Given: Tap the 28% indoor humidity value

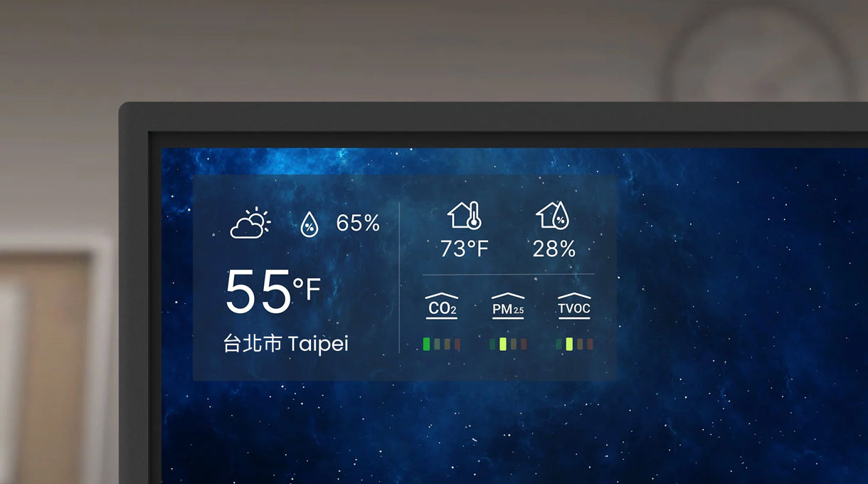Looking at the screenshot, I should pyautogui.click(x=554, y=249).
